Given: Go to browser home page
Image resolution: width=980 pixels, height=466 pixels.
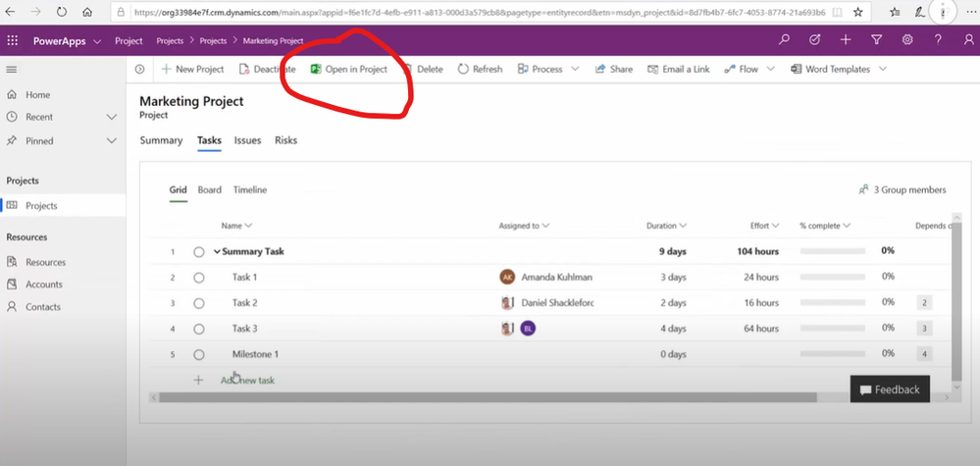Looking at the screenshot, I should click(87, 12).
